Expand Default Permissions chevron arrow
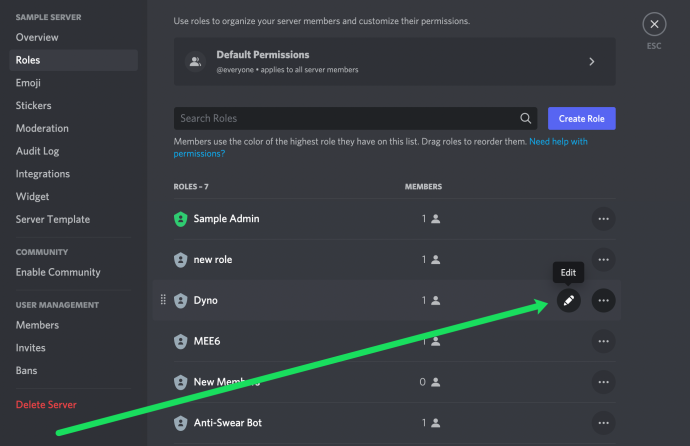The image size is (690, 446). 592,62
